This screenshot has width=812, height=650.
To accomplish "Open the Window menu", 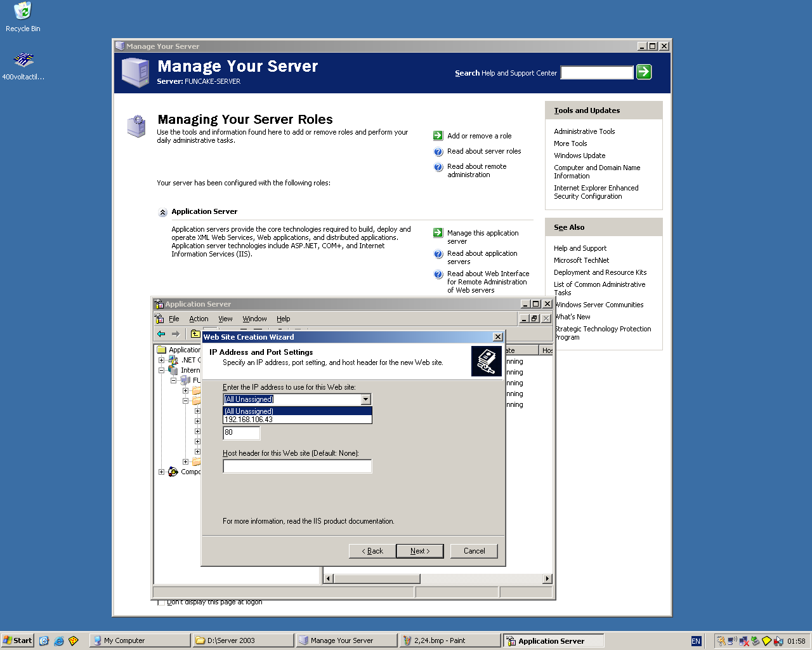I will click(x=254, y=319).
